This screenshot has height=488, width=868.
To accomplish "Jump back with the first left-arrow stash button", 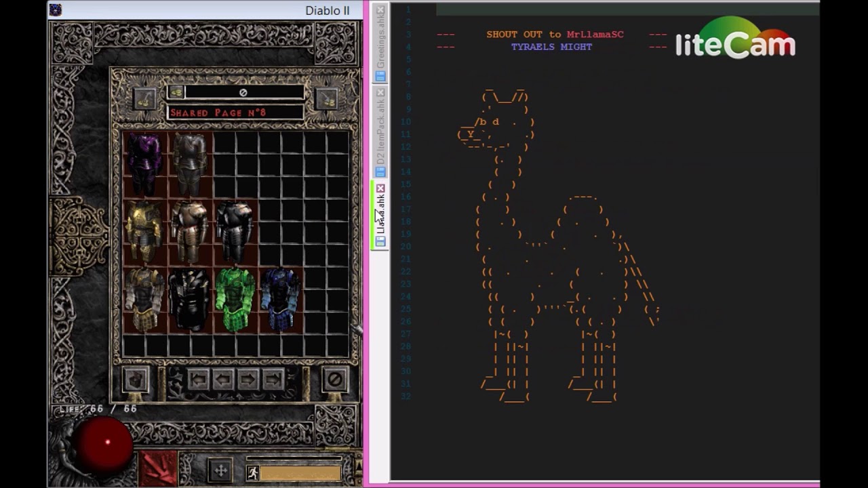I will pyautogui.click(x=198, y=380).
